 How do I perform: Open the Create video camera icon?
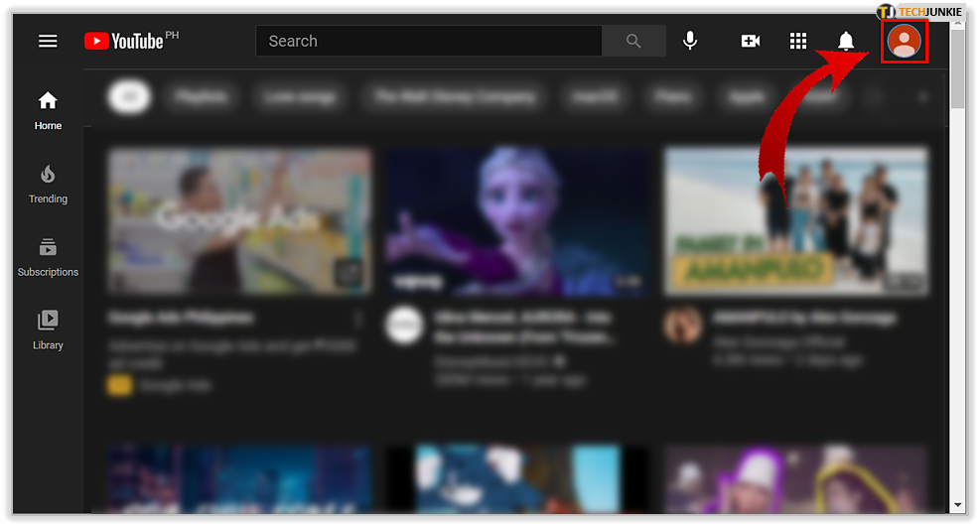(x=750, y=42)
